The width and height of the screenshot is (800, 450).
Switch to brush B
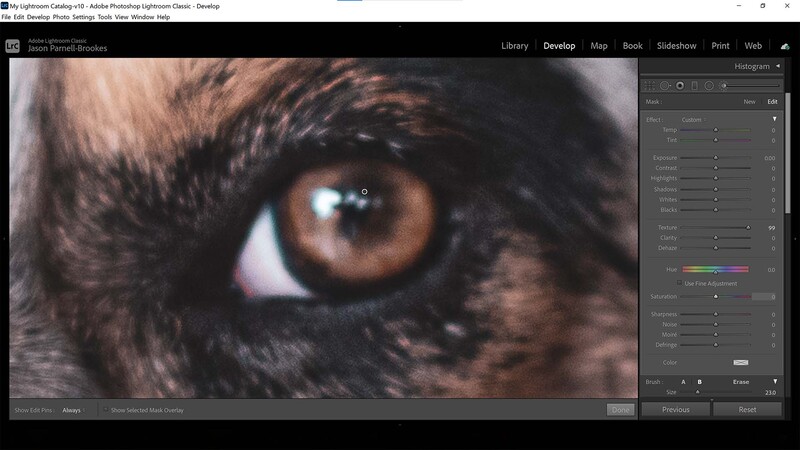[x=699, y=382]
